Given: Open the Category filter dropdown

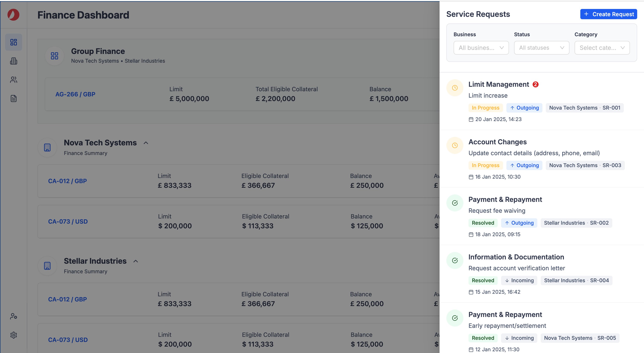Looking at the screenshot, I should pyautogui.click(x=602, y=48).
